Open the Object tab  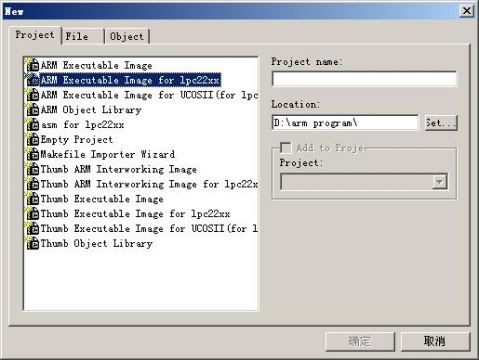point(127,36)
